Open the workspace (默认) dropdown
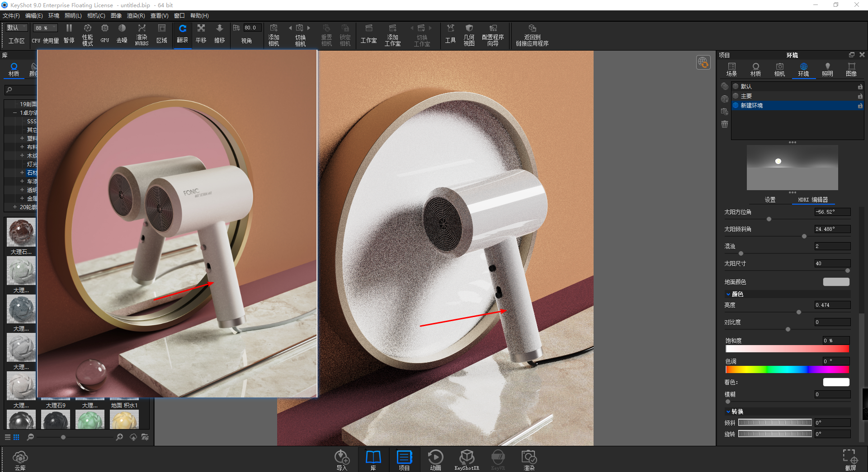Viewport: 868px width, 472px height. [x=17, y=28]
